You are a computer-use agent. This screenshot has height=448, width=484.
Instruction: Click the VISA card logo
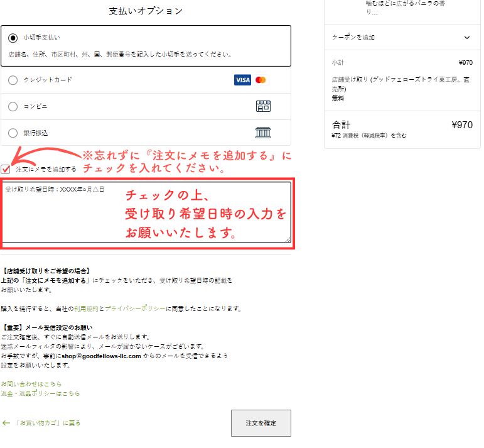pyautogui.click(x=242, y=80)
